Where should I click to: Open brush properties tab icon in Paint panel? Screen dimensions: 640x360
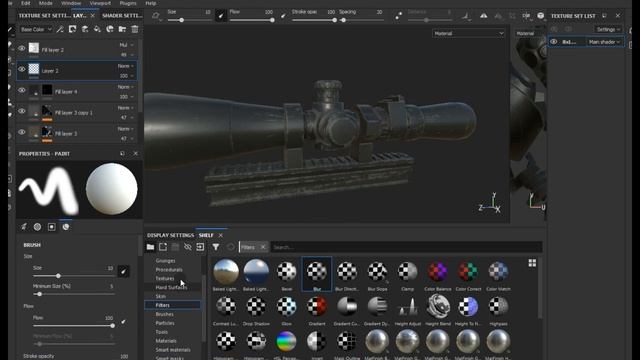(x=24, y=227)
